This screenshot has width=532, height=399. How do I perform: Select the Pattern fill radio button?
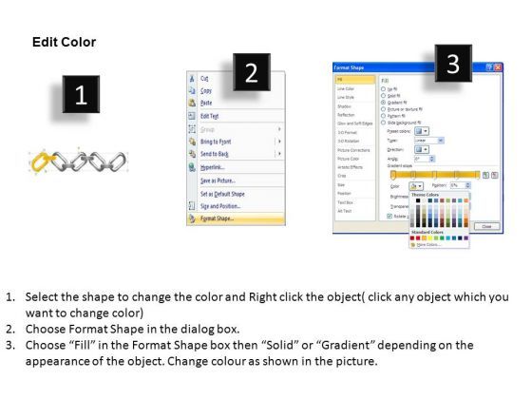(x=384, y=116)
